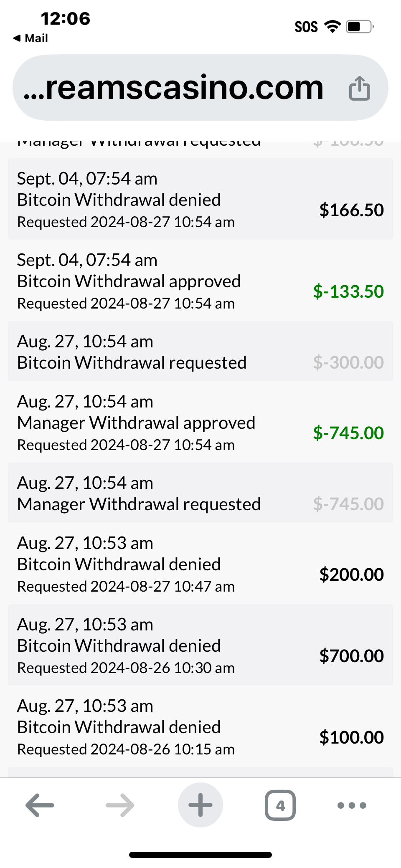Tap the forward arrow in bottom toolbar

120,805
